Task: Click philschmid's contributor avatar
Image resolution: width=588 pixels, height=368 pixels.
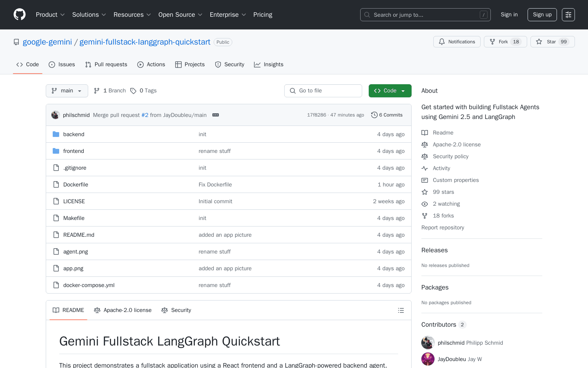Action: tap(428, 342)
